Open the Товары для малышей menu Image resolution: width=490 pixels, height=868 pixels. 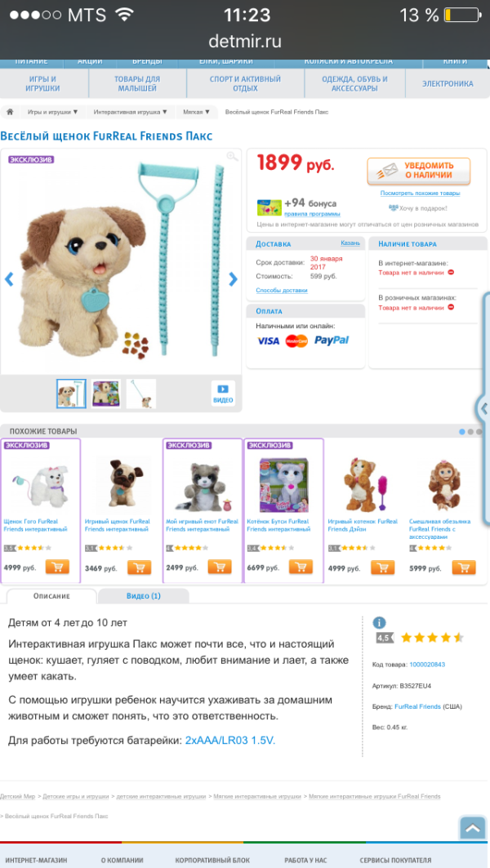(x=137, y=83)
